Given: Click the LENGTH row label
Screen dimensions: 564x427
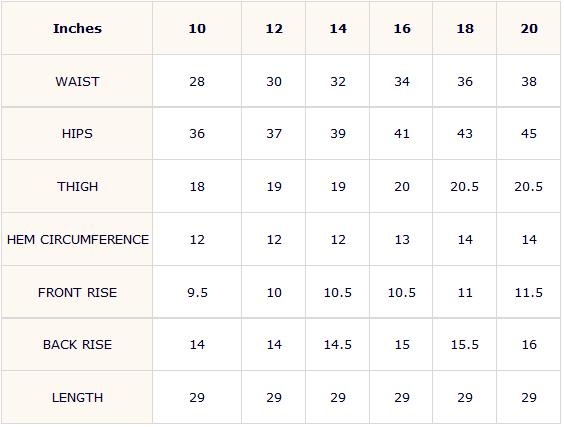Looking at the screenshot, I should (x=77, y=398).
